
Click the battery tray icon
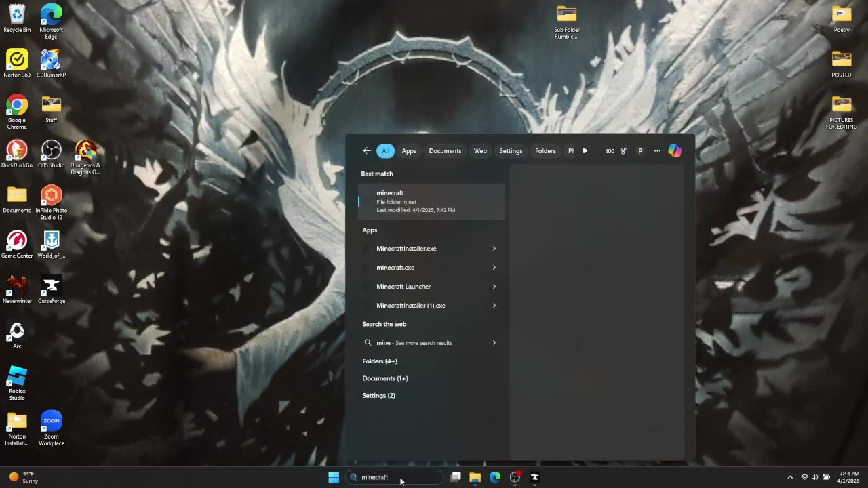tap(826, 477)
